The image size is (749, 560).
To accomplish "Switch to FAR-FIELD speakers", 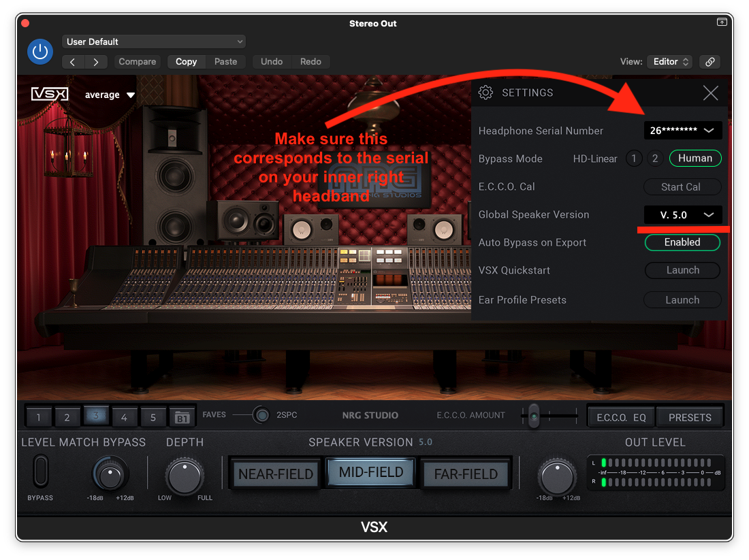I will coord(466,474).
